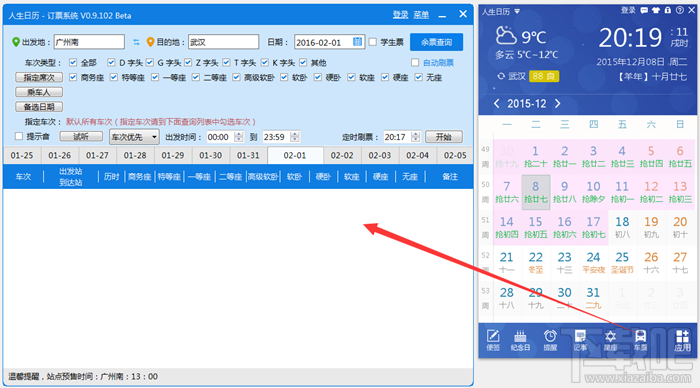Uncheck the G 字头 train type
Screen dimensions: 700x388
coord(150,63)
